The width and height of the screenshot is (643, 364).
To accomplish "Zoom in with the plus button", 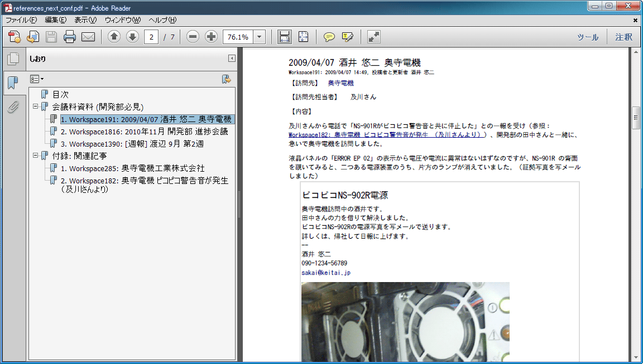I will pyautogui.click(x=211, y=37).
